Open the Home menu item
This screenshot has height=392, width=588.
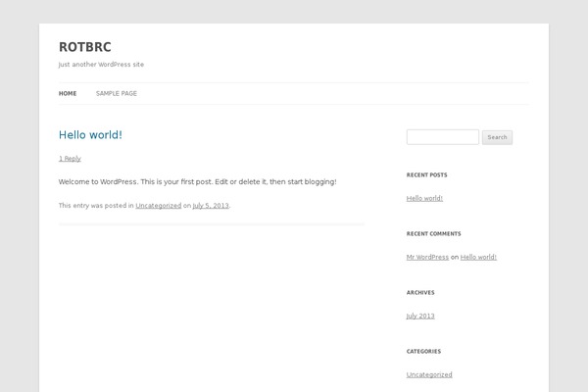[68, 93]
